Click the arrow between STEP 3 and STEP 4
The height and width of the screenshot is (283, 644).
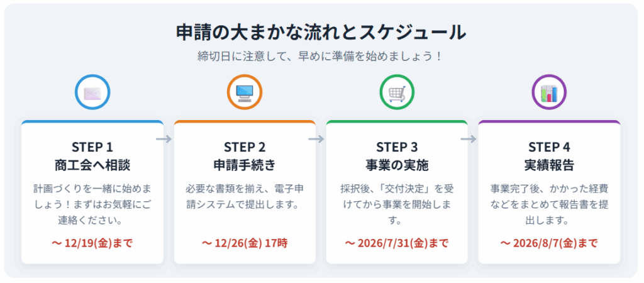click(x=469, y=139)
